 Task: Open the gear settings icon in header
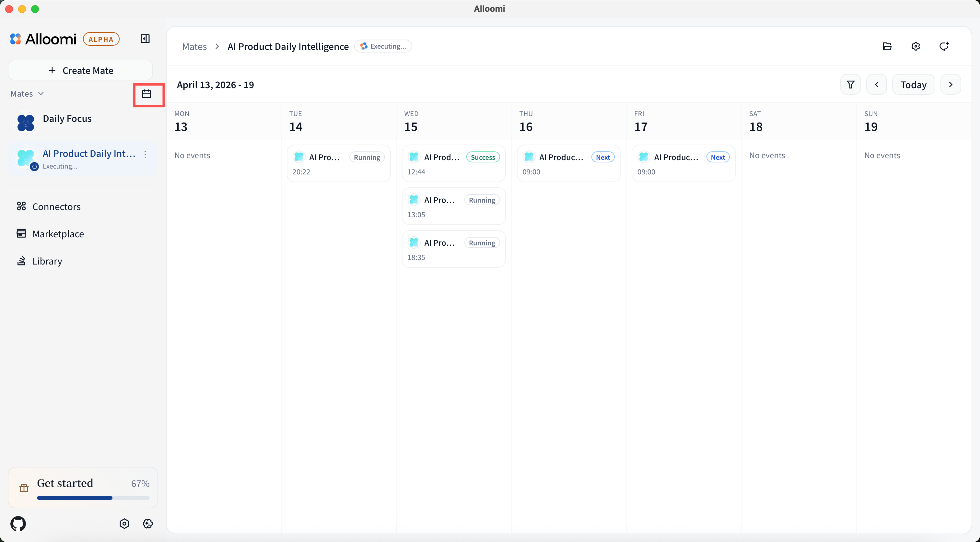915,46
